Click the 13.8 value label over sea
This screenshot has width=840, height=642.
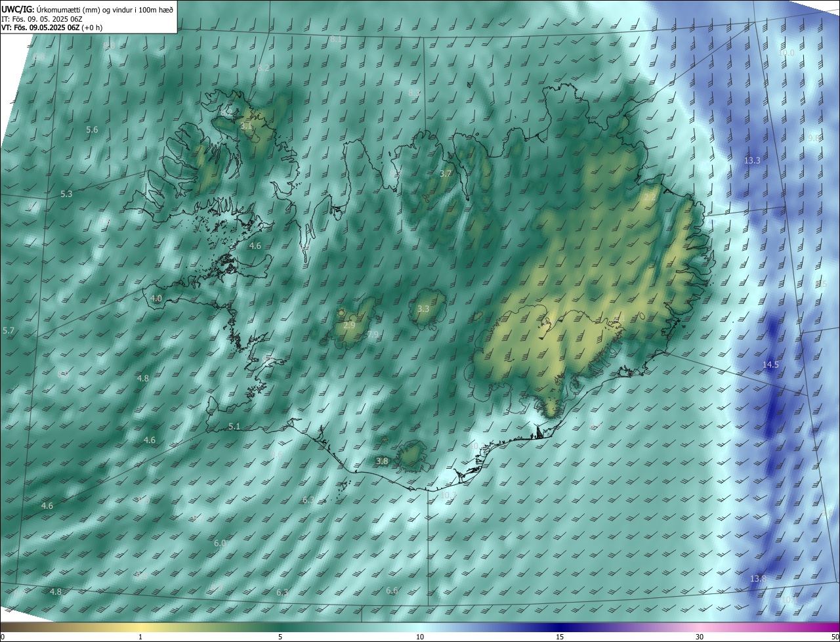(758, 578)
